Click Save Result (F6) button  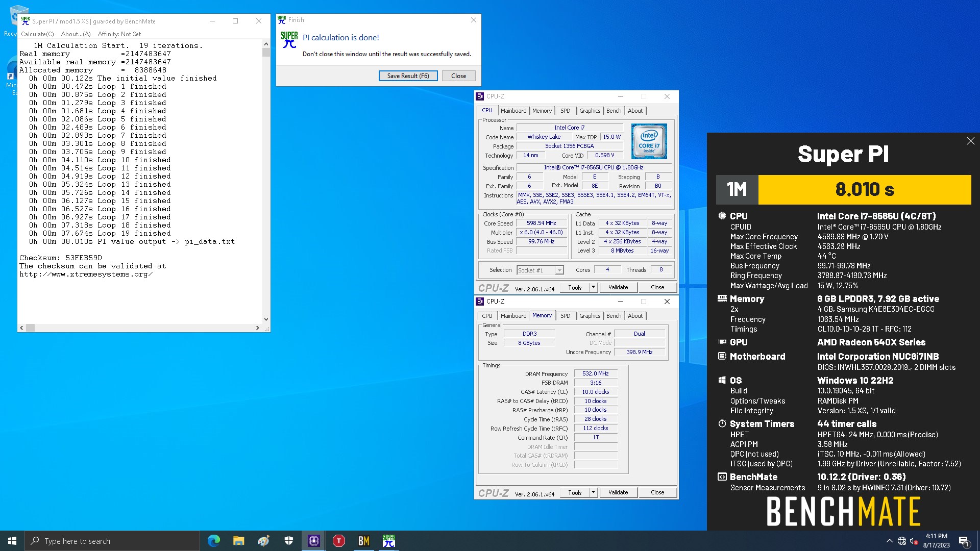408,76
